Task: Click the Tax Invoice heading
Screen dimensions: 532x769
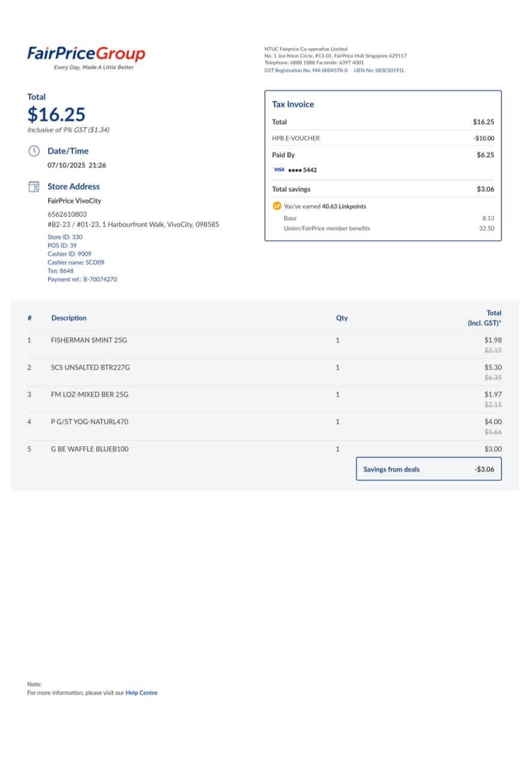Action: (x=293, y=104)
